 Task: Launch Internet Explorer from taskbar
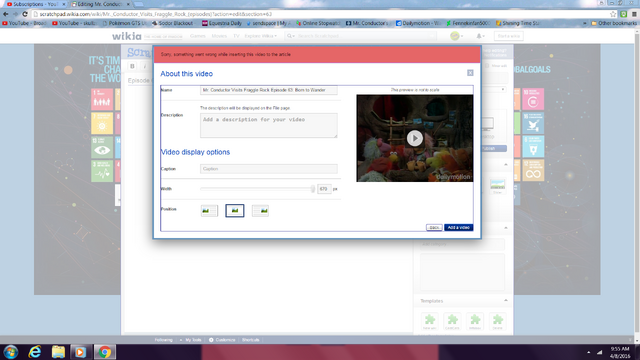click(x=35, y=352)
